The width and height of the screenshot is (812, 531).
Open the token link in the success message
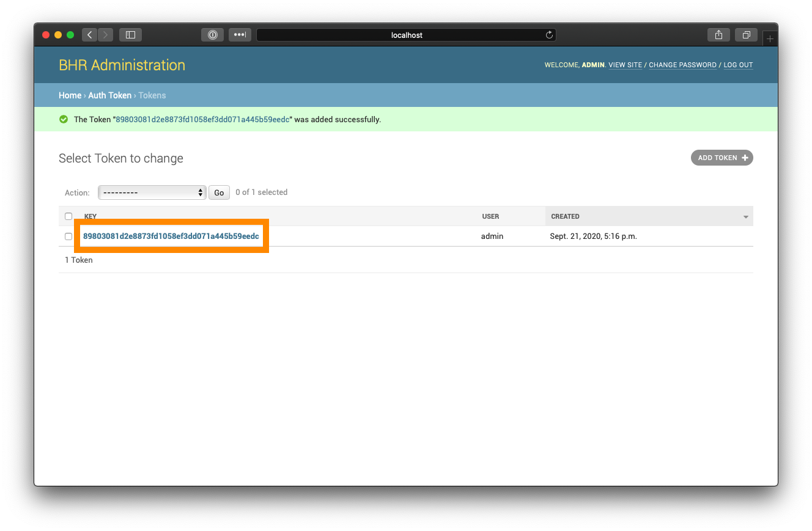pyautogui.click(x=202, y=119)
